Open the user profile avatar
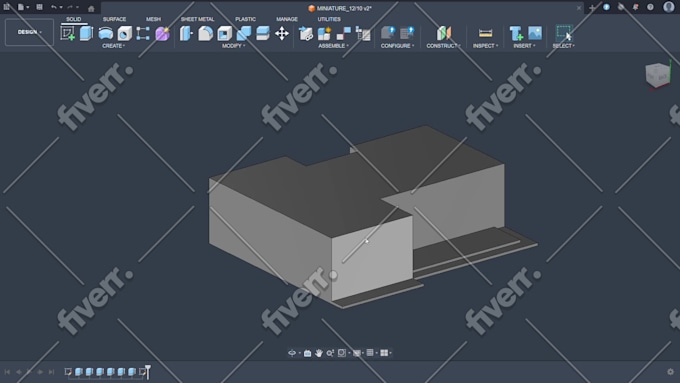Viewport: 680px width, 383px height. 669,7
